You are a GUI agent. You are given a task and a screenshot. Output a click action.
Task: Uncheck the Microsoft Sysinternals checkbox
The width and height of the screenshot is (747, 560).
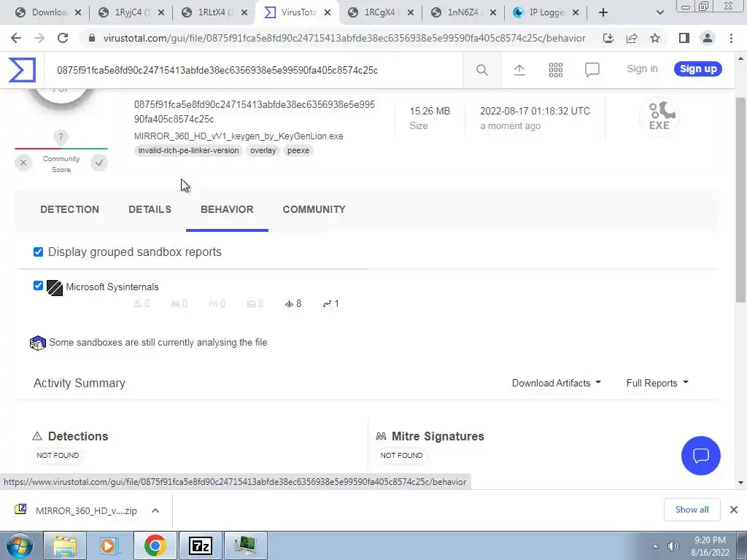(38, 286)
